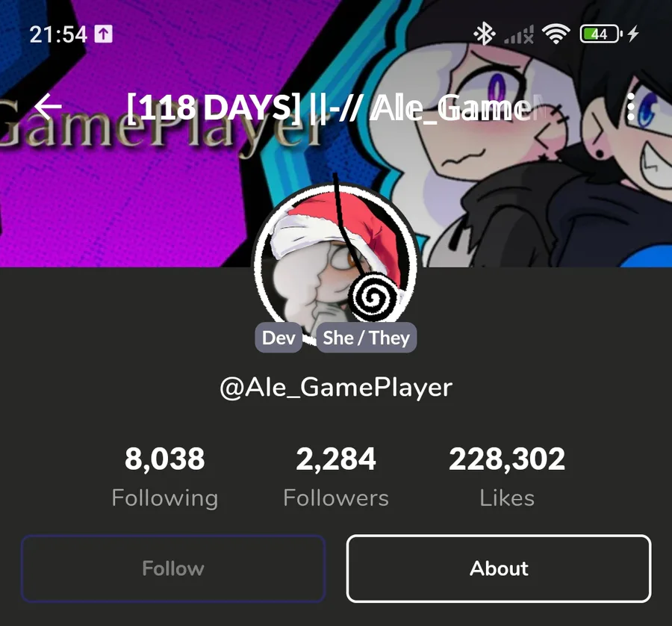Image resolution: width=672 pixels, height=626 pixels.
Task: Tap the 21:54 clock in status bar
Action: pyautogui.click(x=58, y=34)
